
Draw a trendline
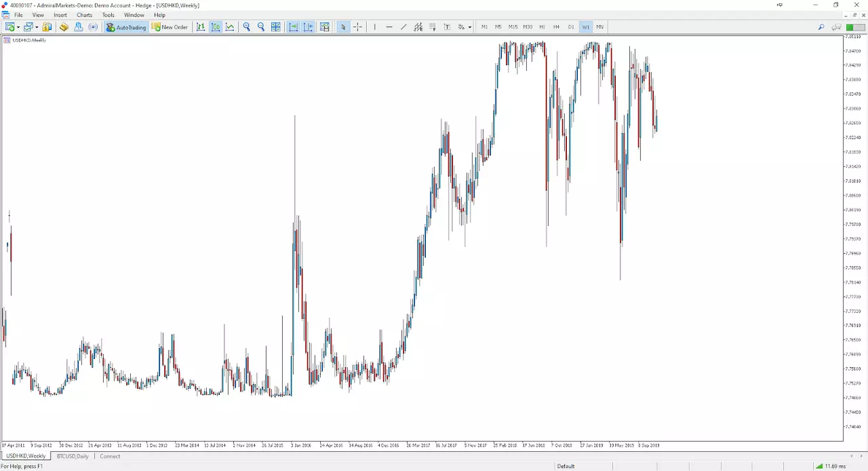(403, 27)
